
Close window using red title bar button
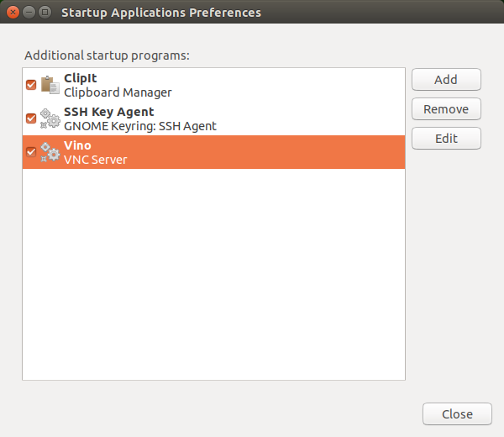[x=13, y=13]
